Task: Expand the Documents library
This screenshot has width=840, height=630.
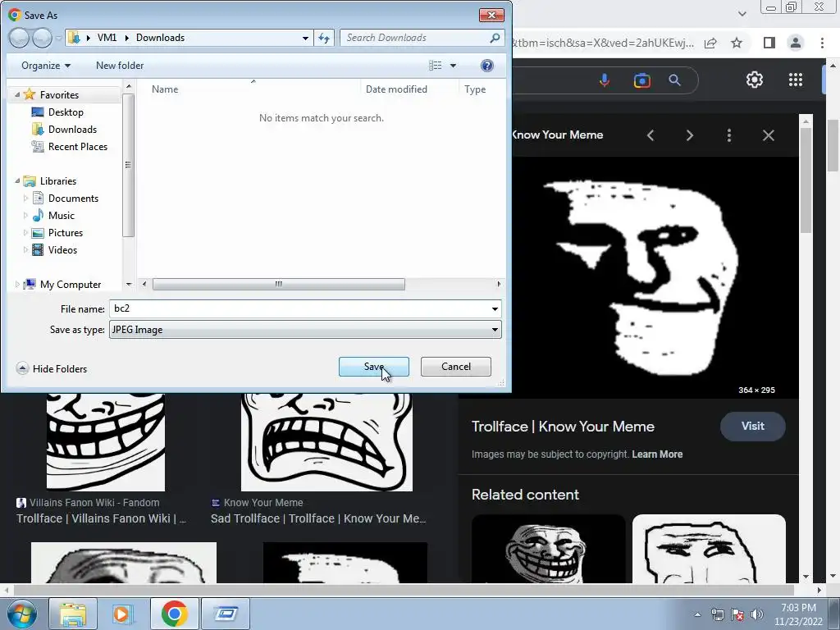Action: click(x=25, y=199)
